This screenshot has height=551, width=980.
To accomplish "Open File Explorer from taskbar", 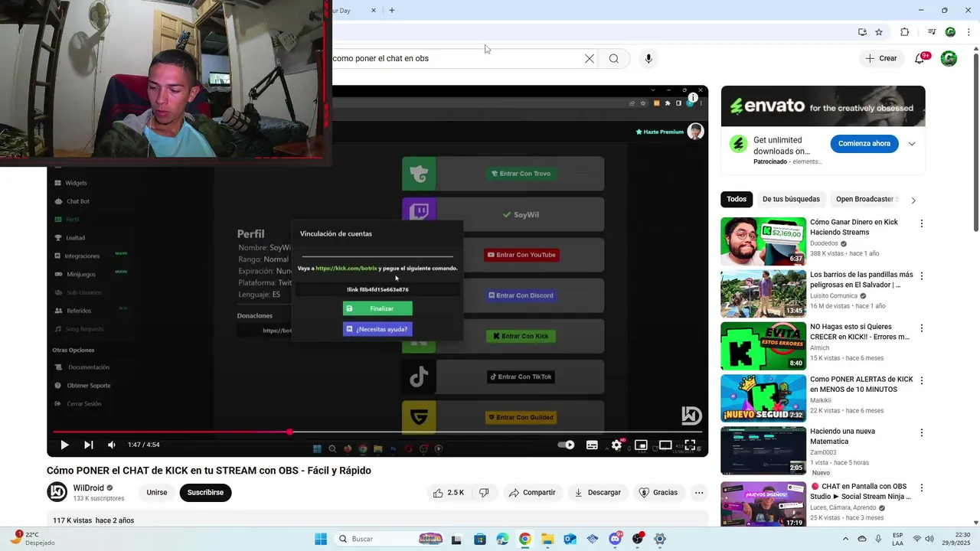I will click(547, 539).
